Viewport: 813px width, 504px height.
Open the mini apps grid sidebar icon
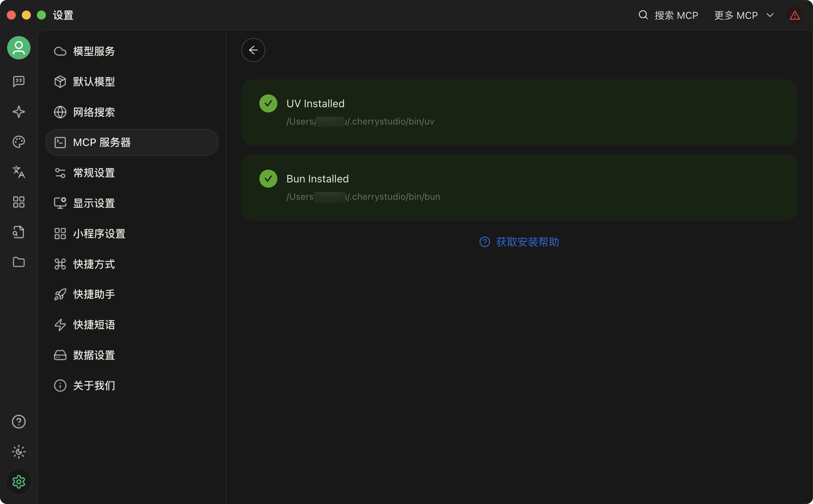pyautogui.click(x=18, y=202)
